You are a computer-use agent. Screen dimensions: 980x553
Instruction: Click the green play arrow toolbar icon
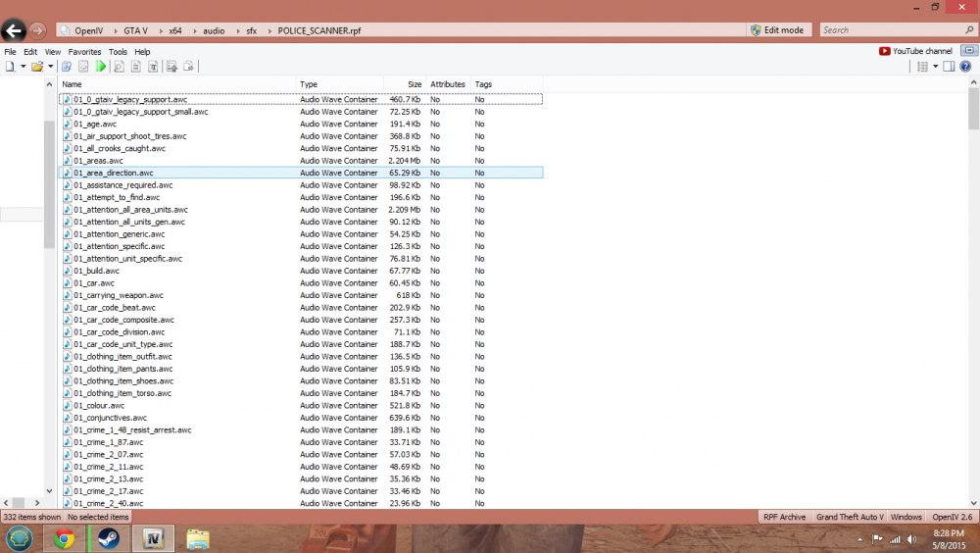pos(101,67)
